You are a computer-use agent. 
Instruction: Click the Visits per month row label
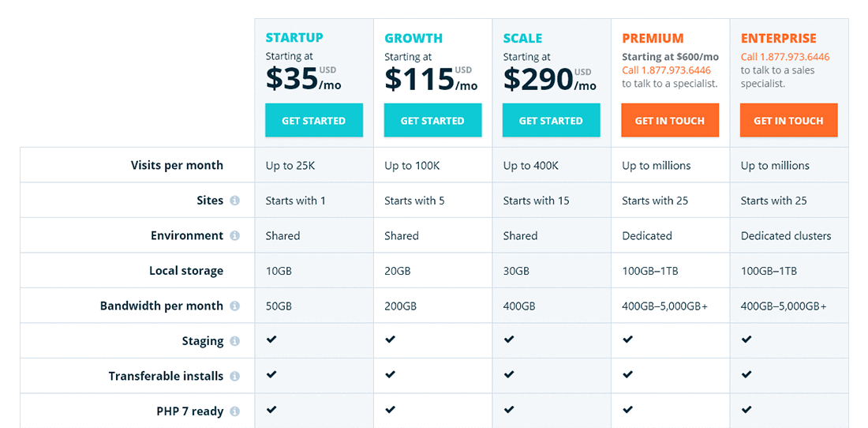(177, 165)
